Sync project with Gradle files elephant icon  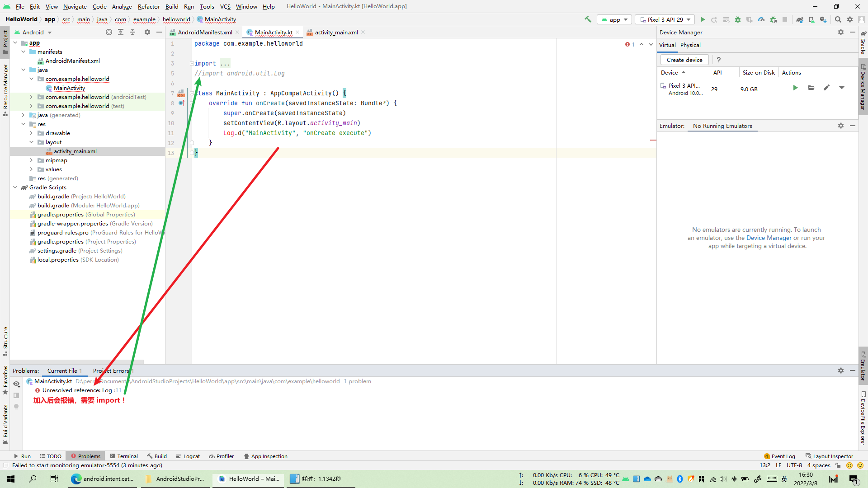pyautogui.click(x=800, y=19)
